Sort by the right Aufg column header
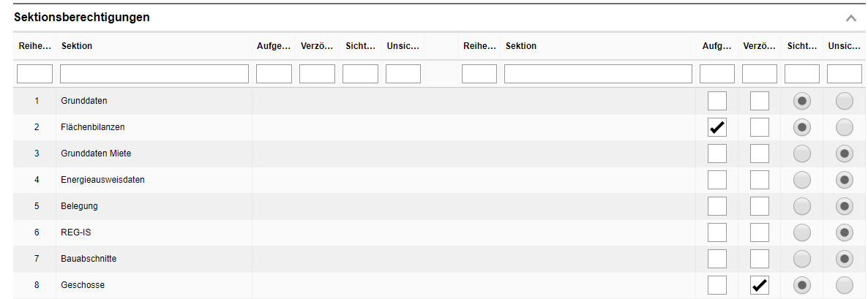 pos(717,46)
